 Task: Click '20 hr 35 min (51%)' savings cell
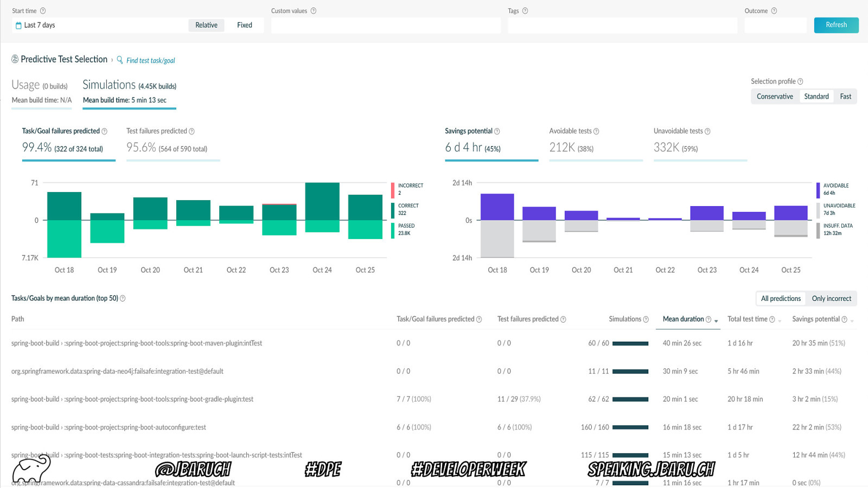(819, 343)
